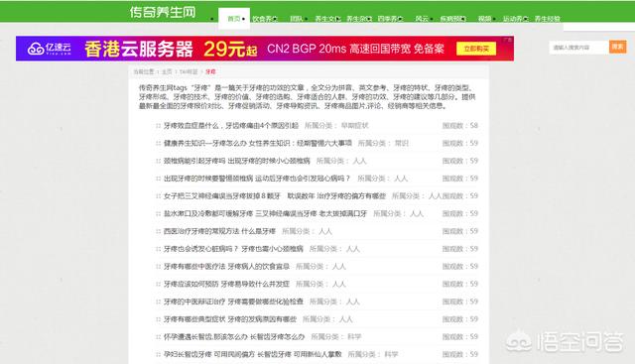Open article 出现牙疼的时候要警惕颈椎病

[257, 179]
